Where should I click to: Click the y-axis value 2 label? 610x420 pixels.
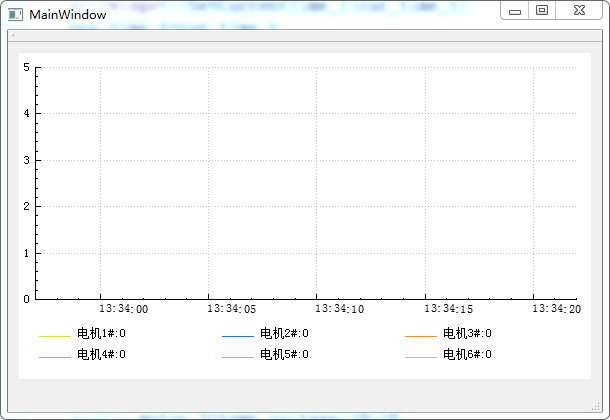pos(26,206)
